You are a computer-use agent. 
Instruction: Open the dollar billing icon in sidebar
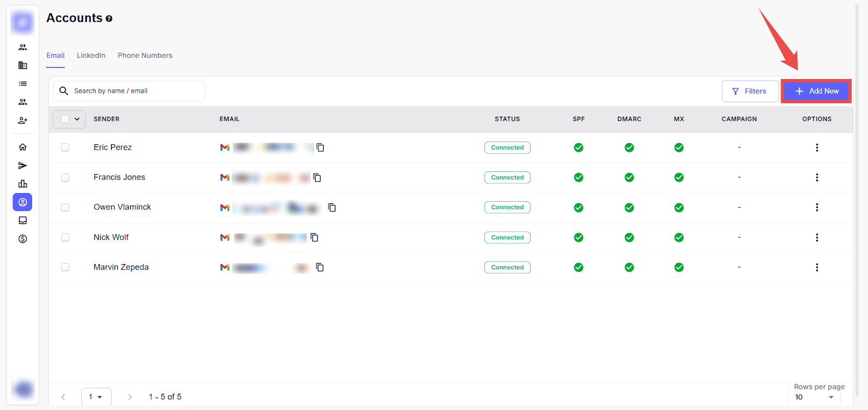click(x=23, y=239)
